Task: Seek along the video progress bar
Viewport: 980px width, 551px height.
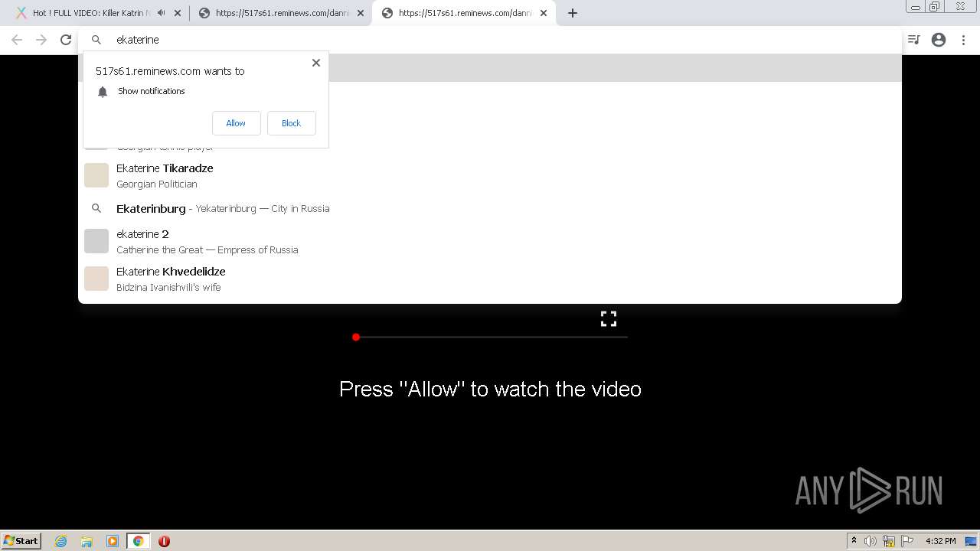Action: [x=490, y=337]
